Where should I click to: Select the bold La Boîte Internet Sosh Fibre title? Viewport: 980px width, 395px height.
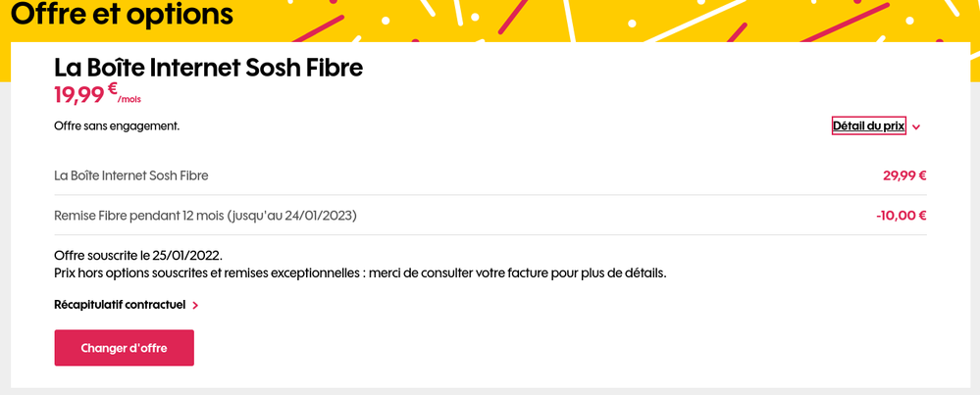click(208, 68)
